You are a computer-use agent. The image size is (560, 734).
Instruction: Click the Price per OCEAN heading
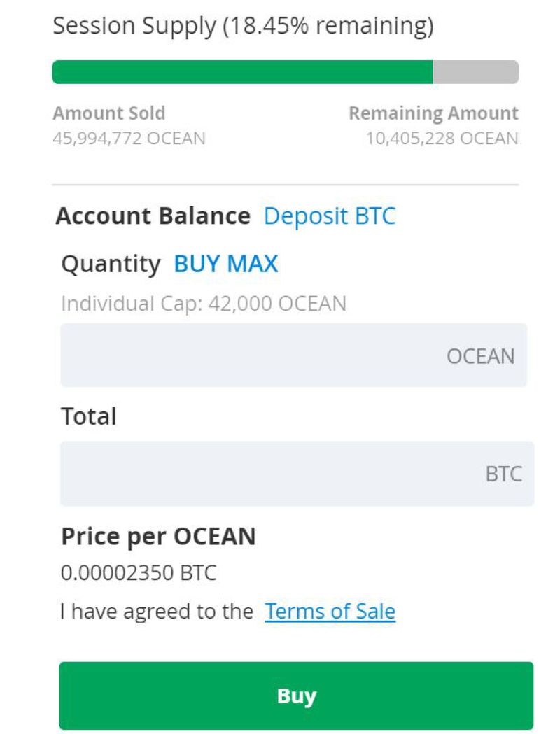tap(158, 536)
